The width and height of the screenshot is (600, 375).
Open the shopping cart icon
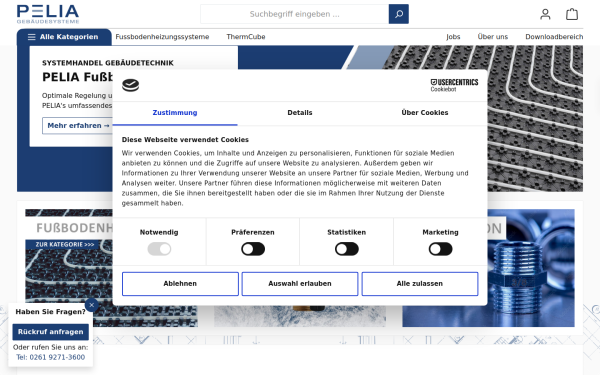coord(572,14)
